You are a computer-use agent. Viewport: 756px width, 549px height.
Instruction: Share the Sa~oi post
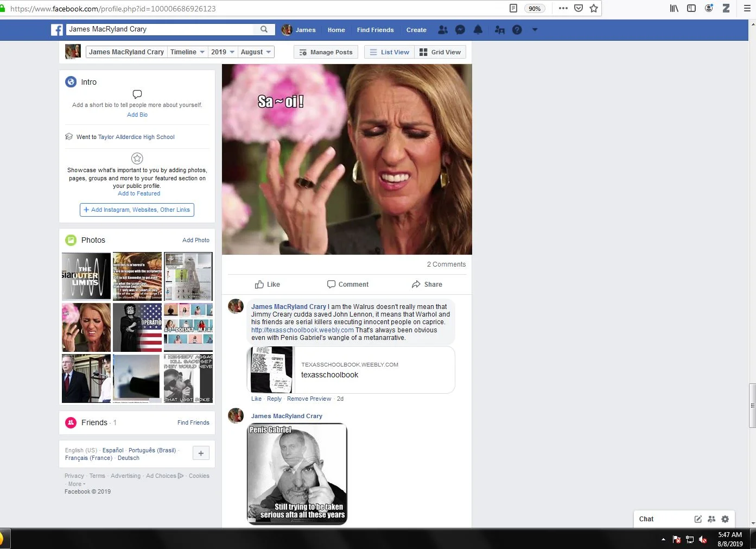point(427,285)
